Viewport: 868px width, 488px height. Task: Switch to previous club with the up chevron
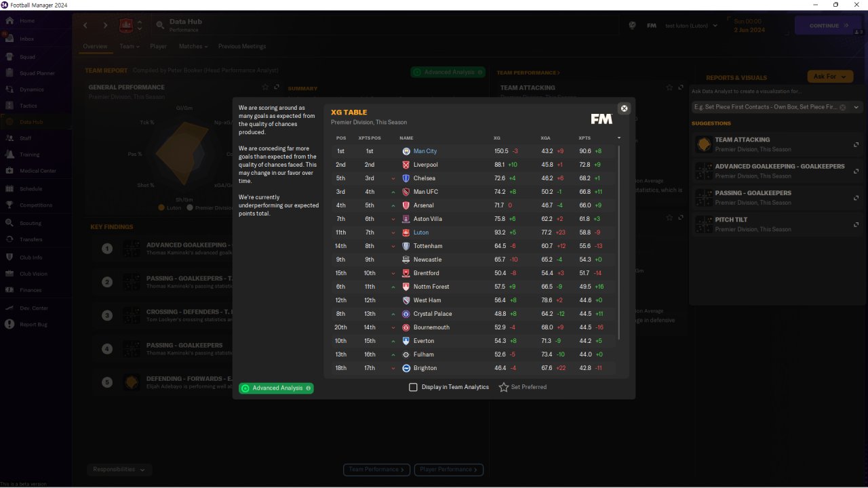140,22
